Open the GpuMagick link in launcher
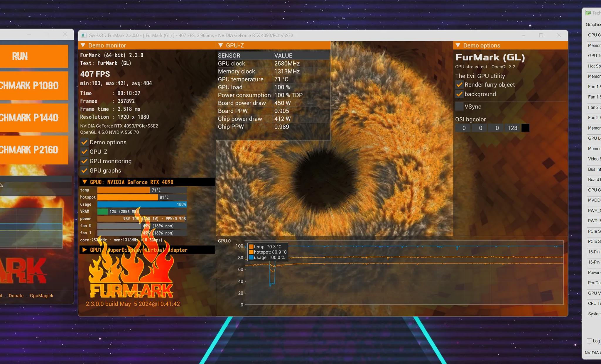601x364 pixels. (x=41, y=296)
